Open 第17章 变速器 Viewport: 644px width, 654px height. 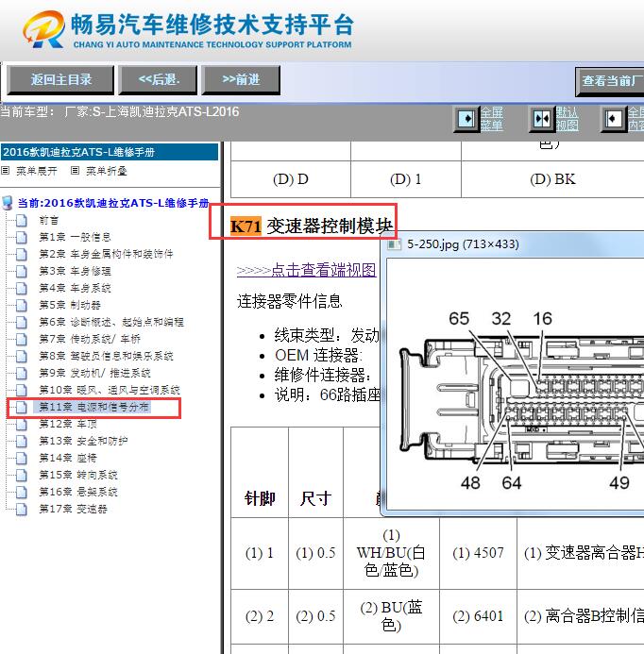click(73, 510)
